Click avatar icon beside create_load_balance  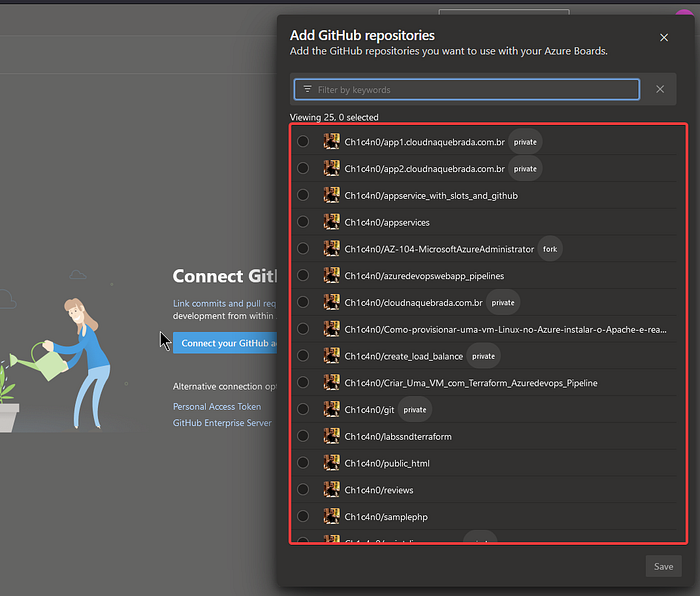pos(331,356)
